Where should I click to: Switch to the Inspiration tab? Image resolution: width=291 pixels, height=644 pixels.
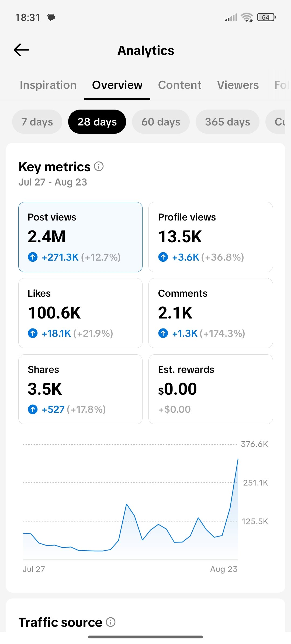tap(48, 85)
